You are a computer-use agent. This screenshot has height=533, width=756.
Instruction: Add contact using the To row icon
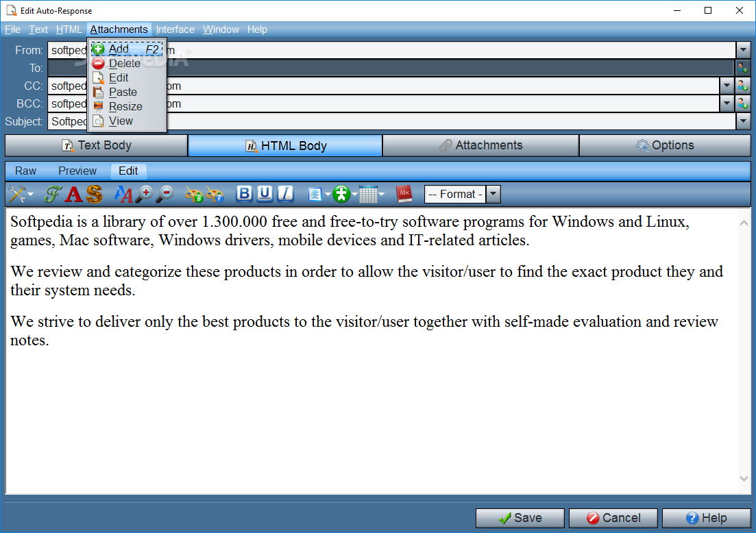[x=742, y=68]
